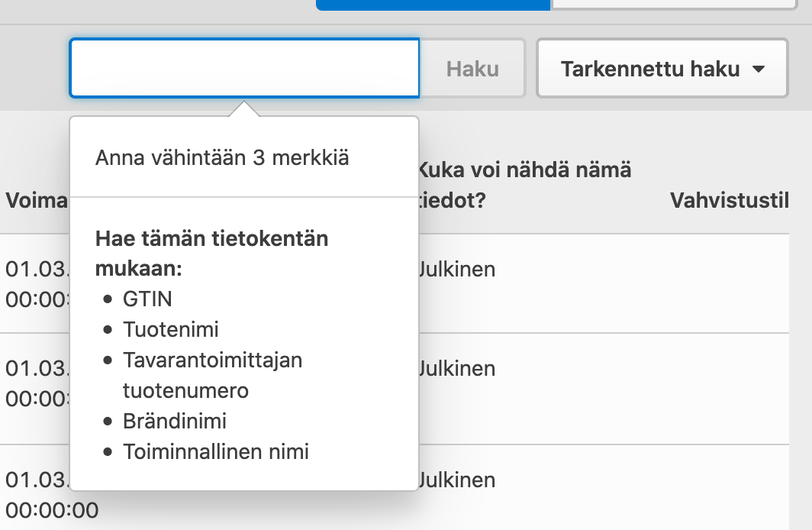Click the 'Kuka voi nähdä nämä tiedot?' column header
The height and width of the screenshot is (530, 812).
[527, 184]
